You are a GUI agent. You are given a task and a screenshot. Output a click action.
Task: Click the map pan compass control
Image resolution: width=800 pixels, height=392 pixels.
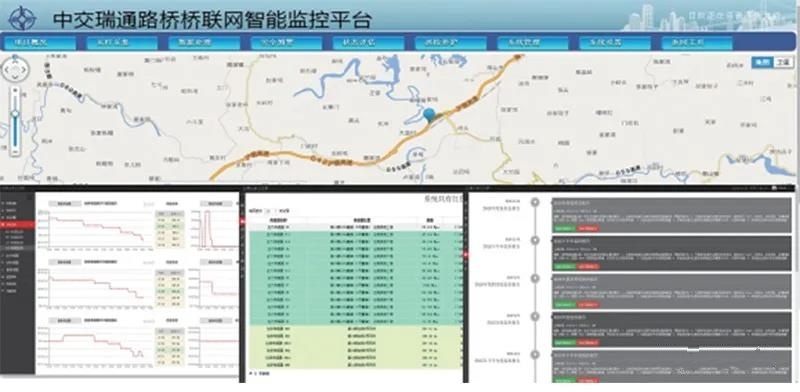click(x=15, y=68)
